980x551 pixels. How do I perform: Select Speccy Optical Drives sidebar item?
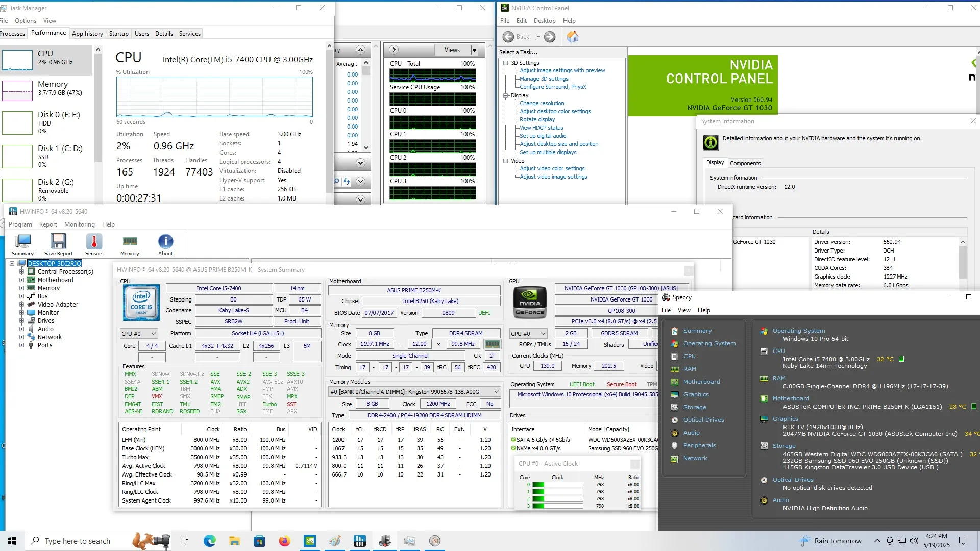(703, 420)
